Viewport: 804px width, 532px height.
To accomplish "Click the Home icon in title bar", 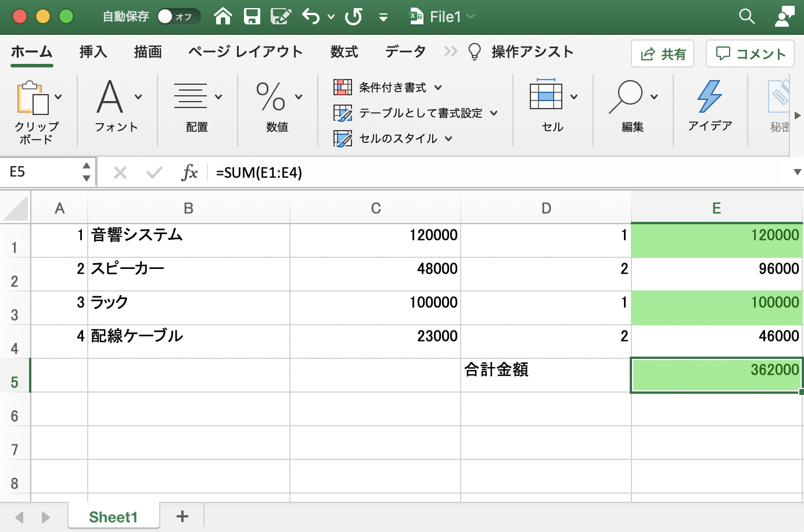I will (x=223, y=16).
